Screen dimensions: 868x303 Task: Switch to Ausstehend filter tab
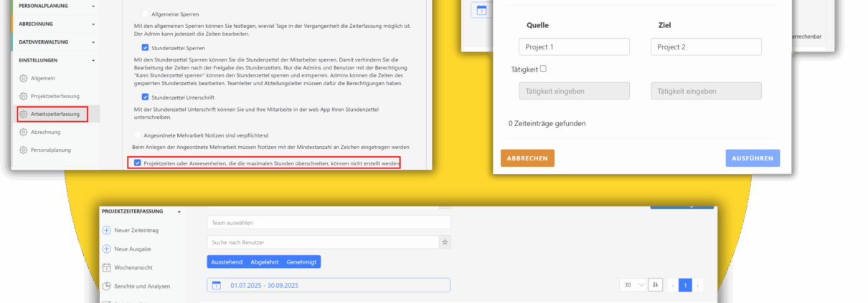click(x=227, y=262)
